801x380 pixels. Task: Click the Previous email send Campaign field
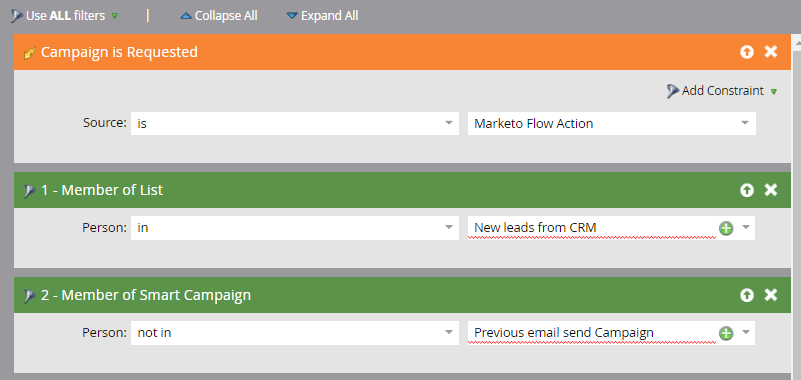[592, 333]
